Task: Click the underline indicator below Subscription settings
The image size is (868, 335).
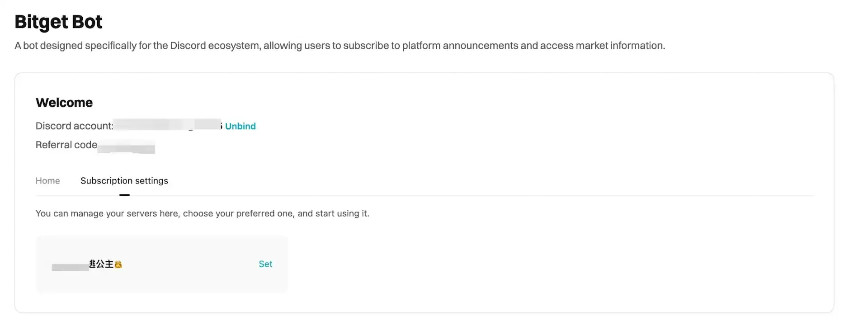Action: pos(124,195)
